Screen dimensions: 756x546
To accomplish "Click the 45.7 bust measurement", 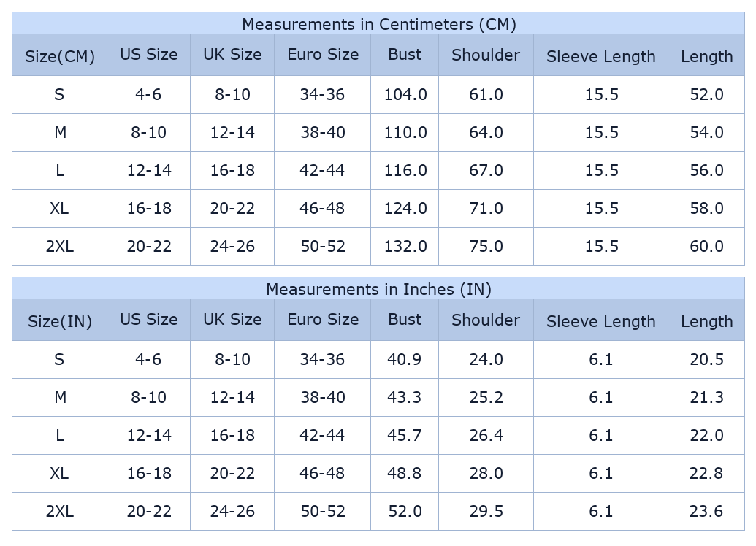I will point(405,435).
